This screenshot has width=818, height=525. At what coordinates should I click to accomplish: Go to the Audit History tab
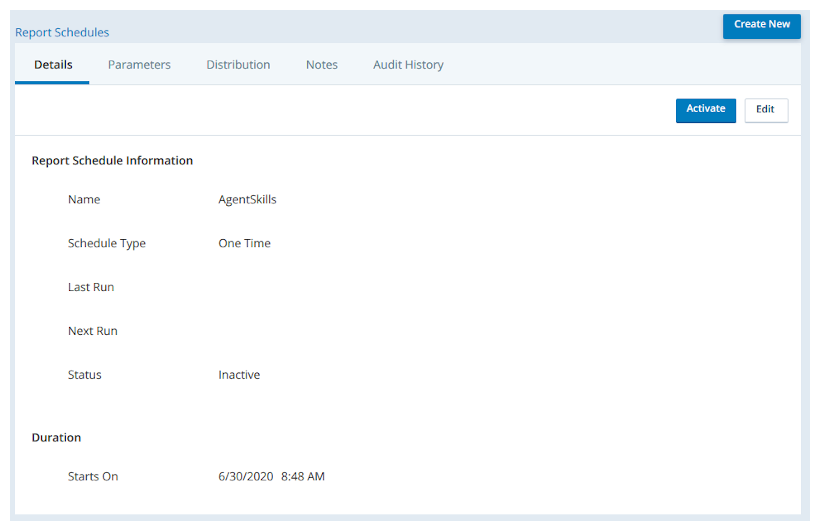pyautogui.click(x=408, y=65)
